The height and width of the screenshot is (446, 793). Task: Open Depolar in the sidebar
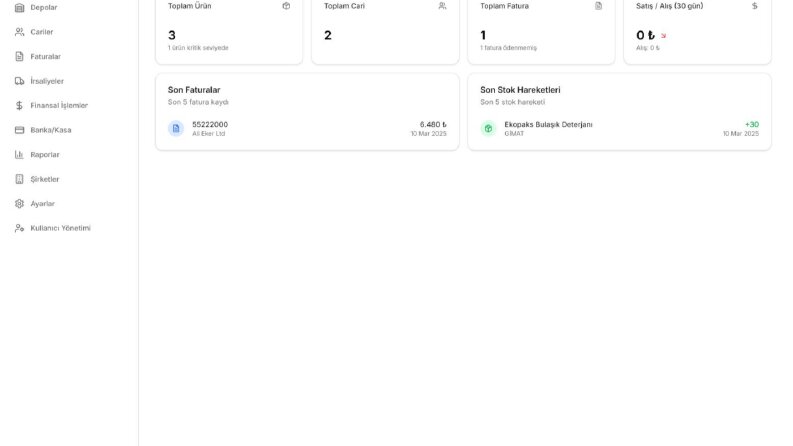tap(44, 7)
